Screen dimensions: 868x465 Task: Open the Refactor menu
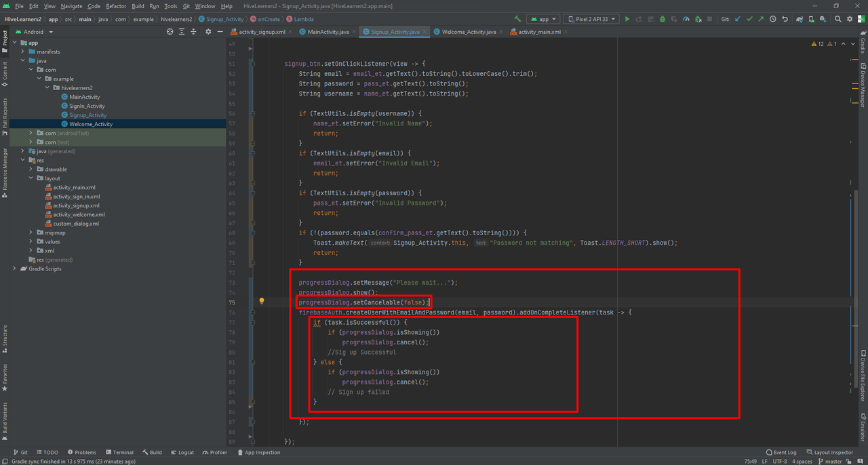click(116, 6)
